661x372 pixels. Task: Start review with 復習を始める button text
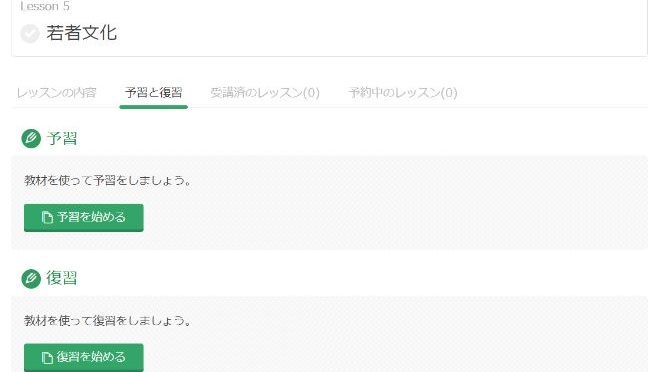91,357
